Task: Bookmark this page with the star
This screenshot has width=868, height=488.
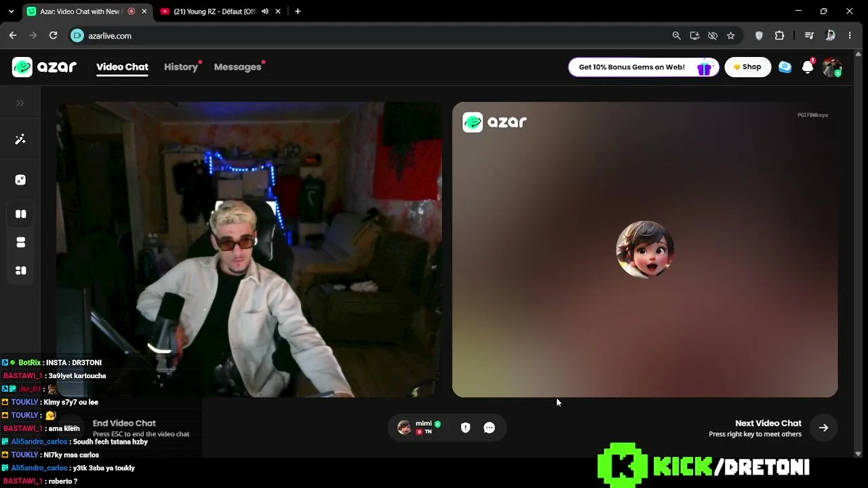Action: [x=730, y=36]
